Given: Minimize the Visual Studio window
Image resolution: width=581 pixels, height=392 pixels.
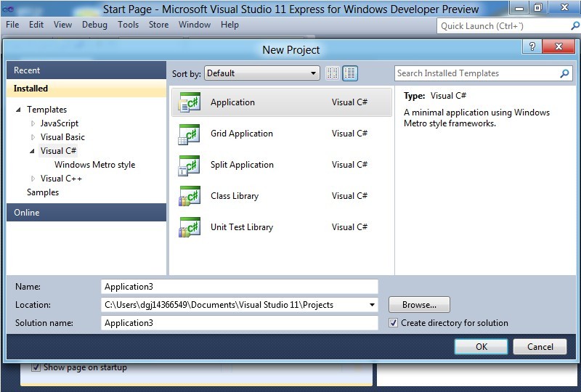Looking at the screenshot, I should click(x=519, y=8).
